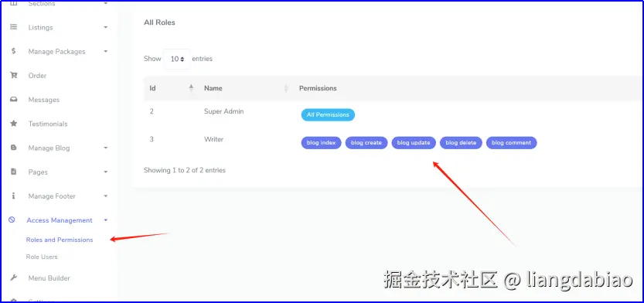Expand the Manage Packages chevron

pyautogui.click(x=106, y=52)
